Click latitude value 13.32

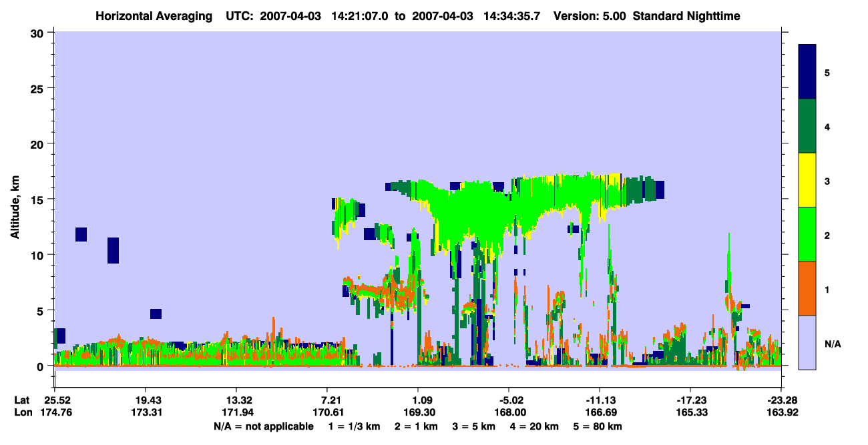pyautogui.click(x=236, y=400)
